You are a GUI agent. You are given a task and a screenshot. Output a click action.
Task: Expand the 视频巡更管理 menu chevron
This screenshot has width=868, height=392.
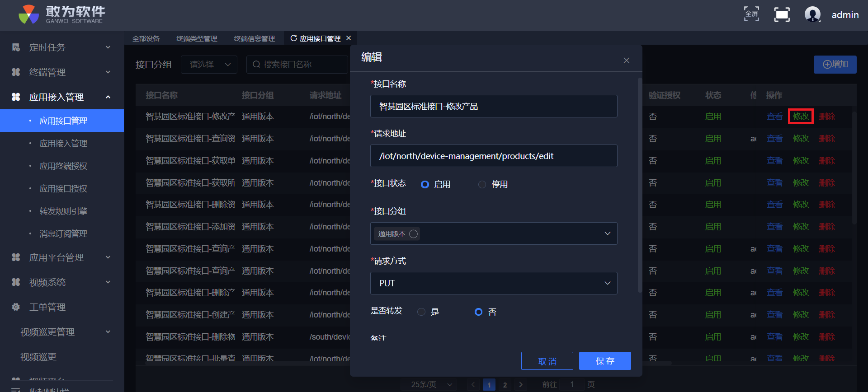pos(108,332)
